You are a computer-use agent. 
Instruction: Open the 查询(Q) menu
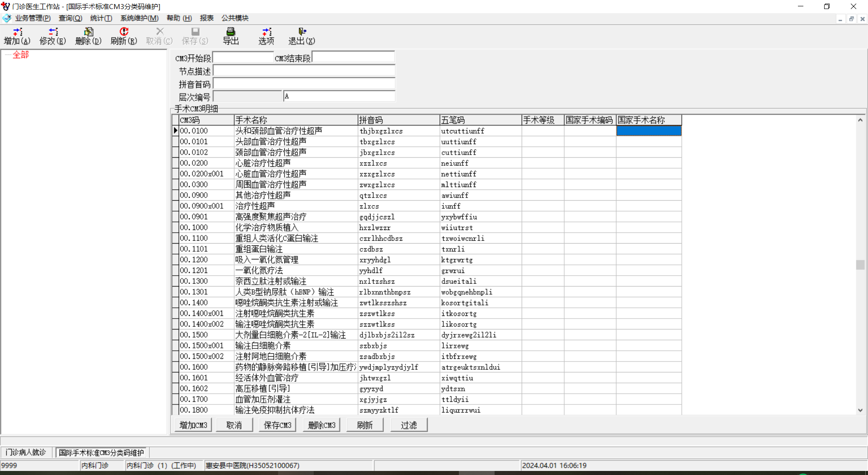71,18
